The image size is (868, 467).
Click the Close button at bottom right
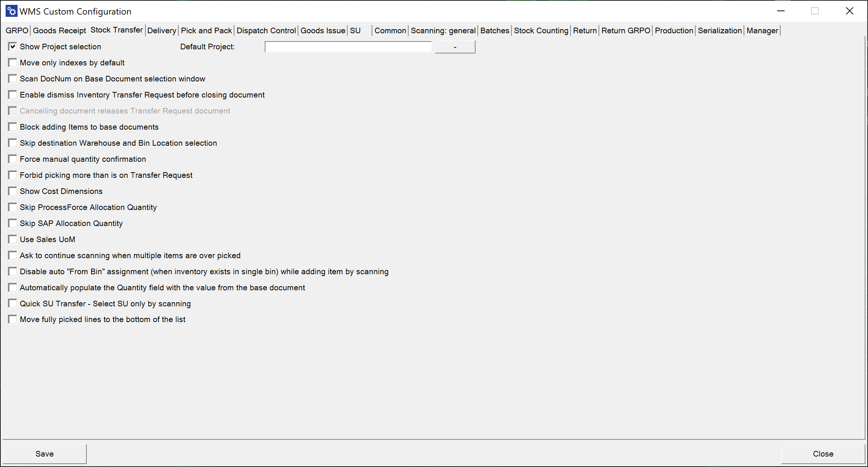click(x=823, y=454)
